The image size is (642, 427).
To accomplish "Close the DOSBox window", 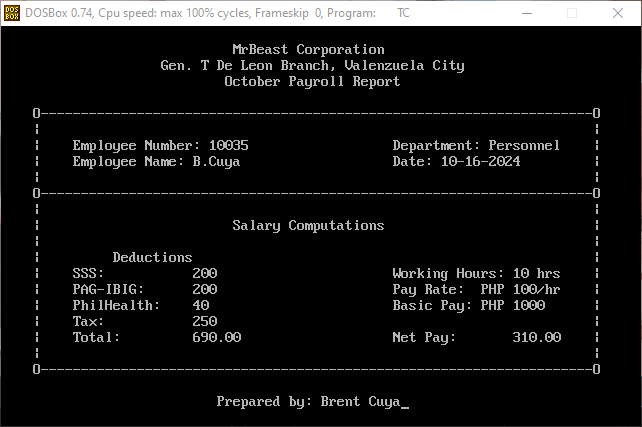I will tap(617, 13).
